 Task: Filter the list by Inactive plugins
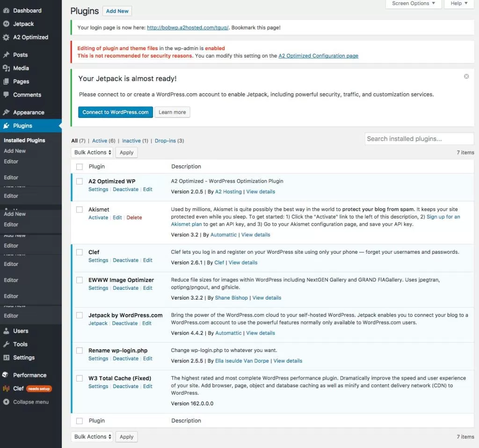pos(131,140)
